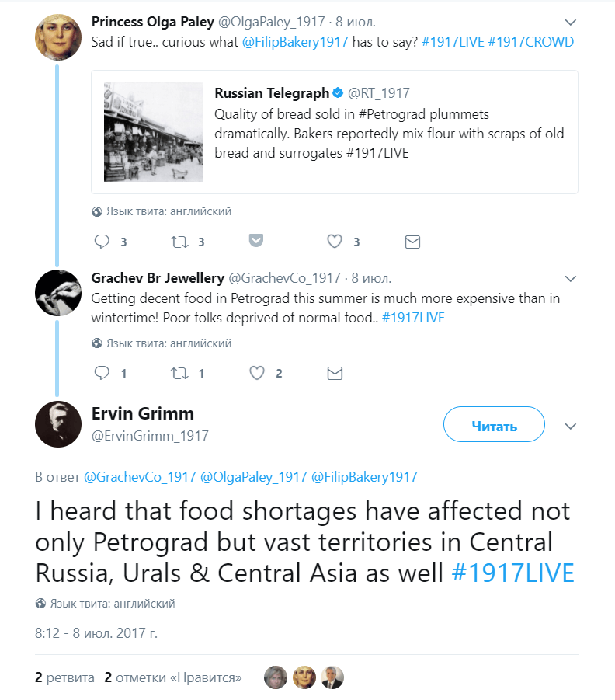Like Princess Olga Paley's tweet
Viewport: 615px width, 700px height.
(335, 242)
